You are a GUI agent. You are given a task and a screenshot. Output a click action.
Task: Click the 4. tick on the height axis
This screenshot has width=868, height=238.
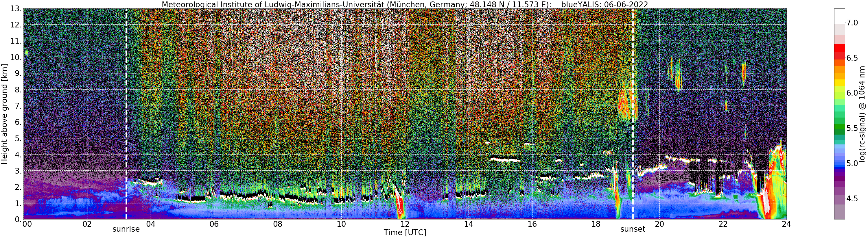coord(18,155)
